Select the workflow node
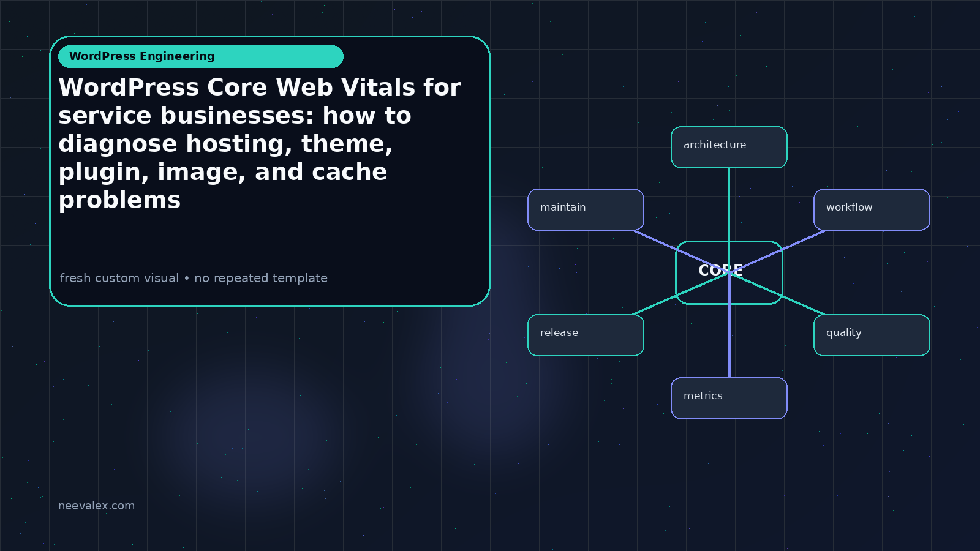The width and height of the screenshot is (980, 551). pyautogui.click(x=872, y=209)
